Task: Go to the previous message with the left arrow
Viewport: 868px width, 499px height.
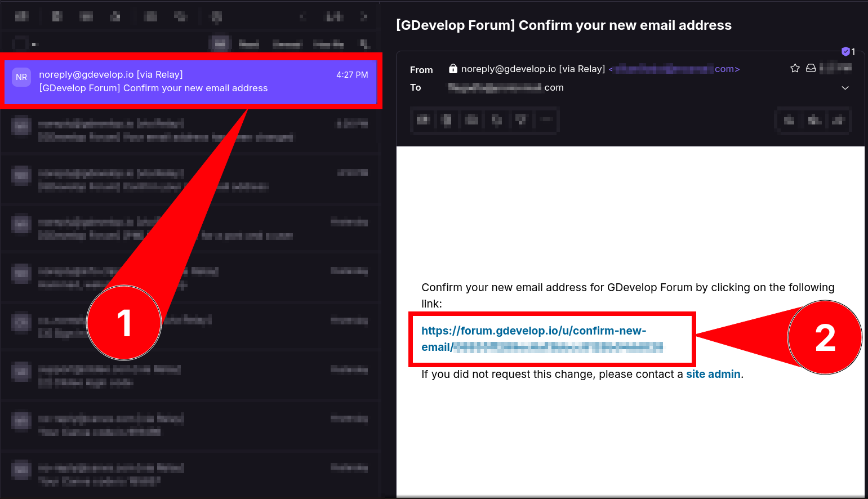Action: (302, 16)
